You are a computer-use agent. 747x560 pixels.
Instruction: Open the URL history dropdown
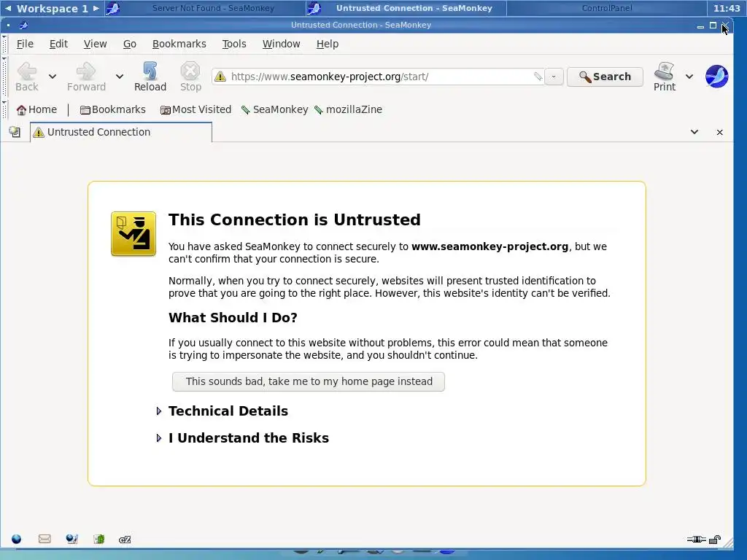(554, 77)
